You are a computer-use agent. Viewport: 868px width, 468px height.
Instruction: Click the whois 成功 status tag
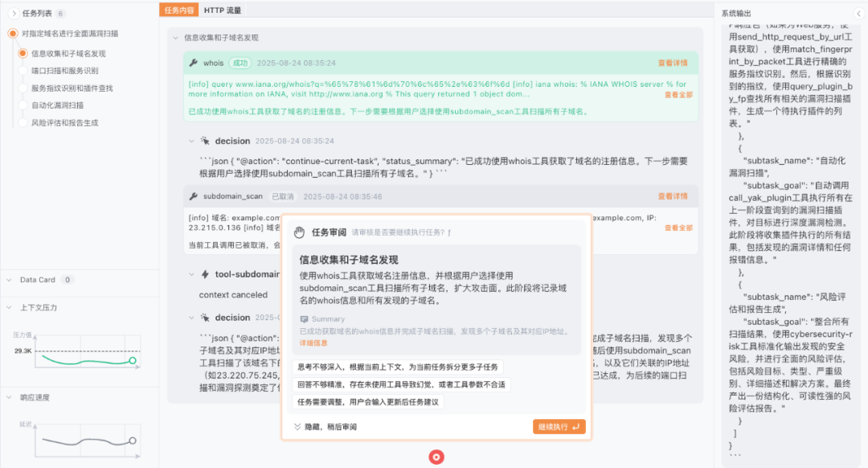click(240, 64)
